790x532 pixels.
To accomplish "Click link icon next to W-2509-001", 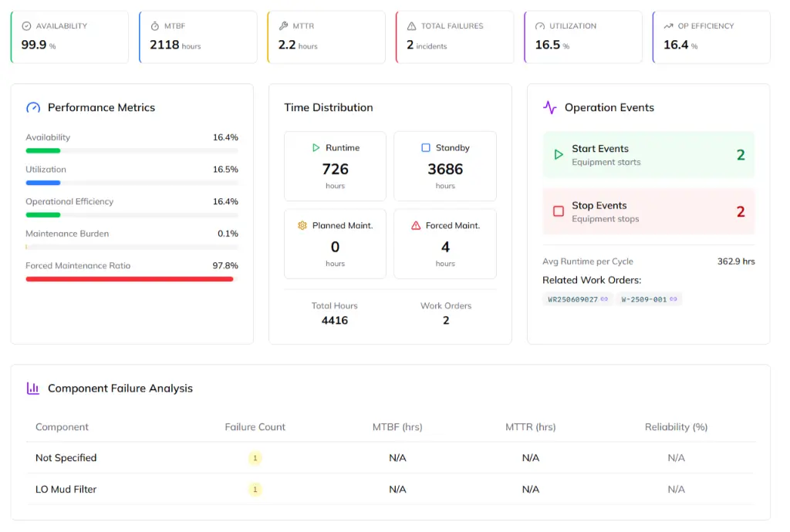I will click(673, 299).
